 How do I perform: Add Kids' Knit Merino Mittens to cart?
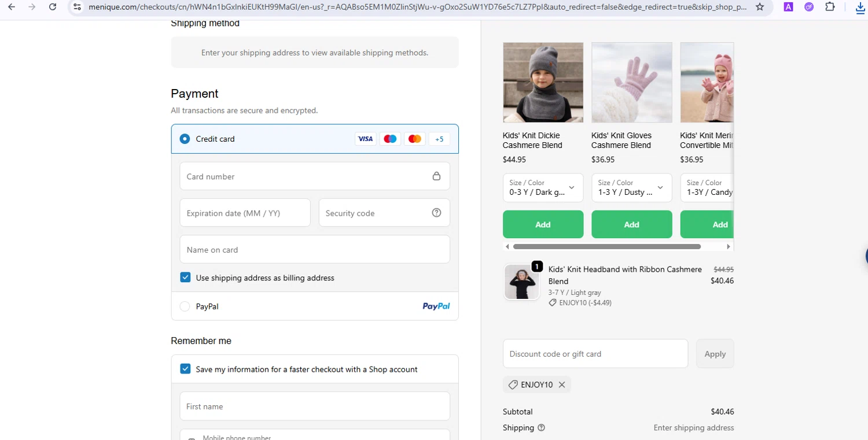point(707,224)
